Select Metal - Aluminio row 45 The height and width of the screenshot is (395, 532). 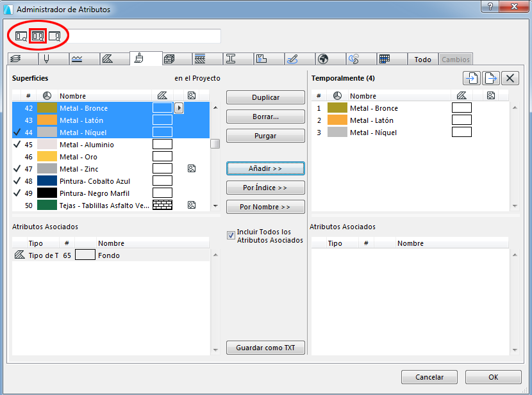click(111, 145)
